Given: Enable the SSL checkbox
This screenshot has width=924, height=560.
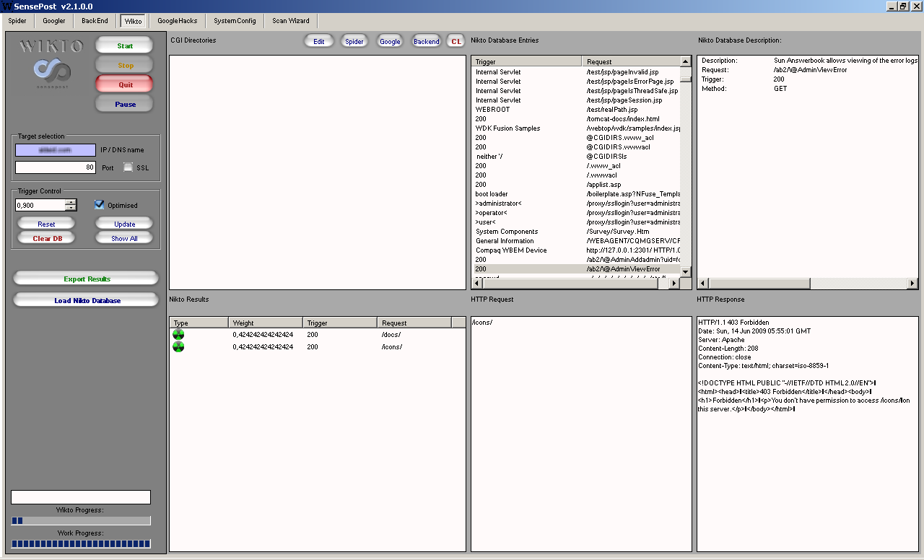Looking at the screenshot, I should point(128,167).
